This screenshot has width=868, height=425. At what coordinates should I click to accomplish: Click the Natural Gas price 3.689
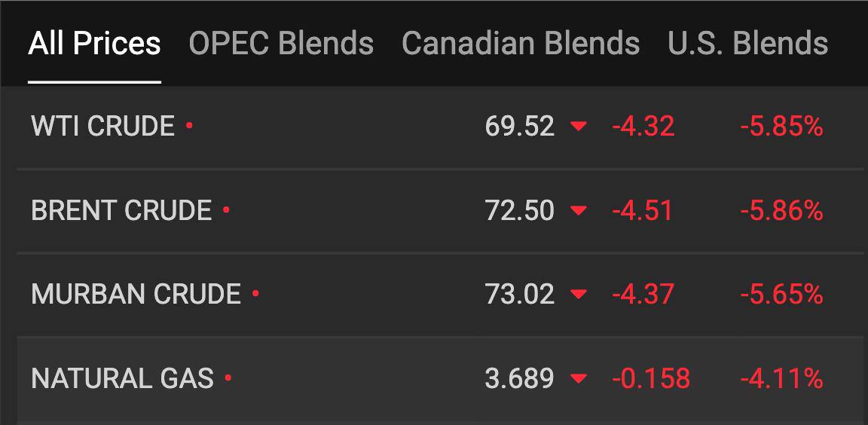click(x=519, y=379)
